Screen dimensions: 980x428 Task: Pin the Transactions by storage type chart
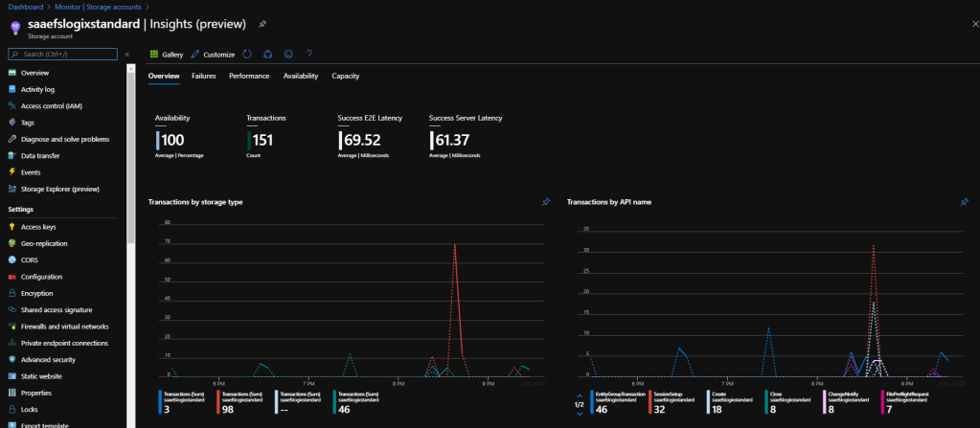[546, 202]
